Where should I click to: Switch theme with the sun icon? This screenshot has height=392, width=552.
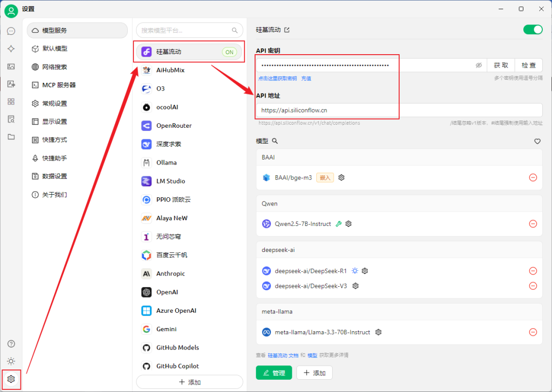tap(11, 361)
